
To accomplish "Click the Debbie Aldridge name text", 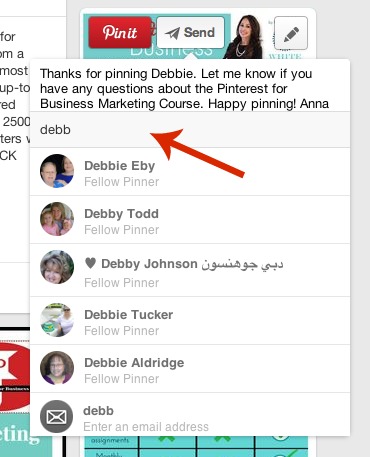I will (134, 363).
